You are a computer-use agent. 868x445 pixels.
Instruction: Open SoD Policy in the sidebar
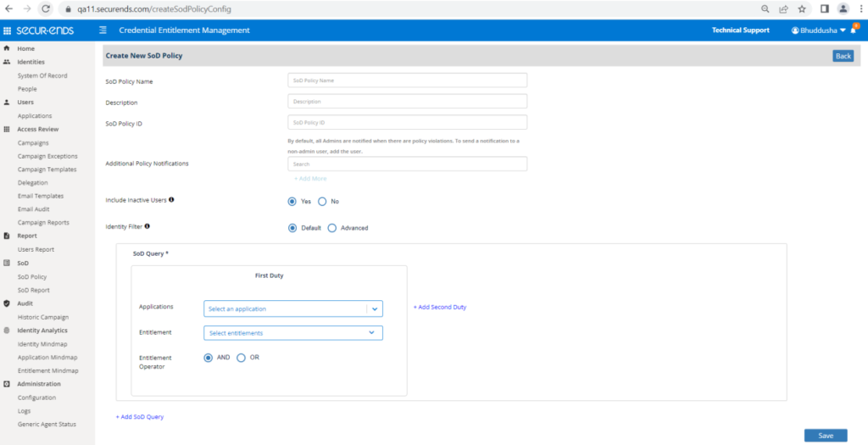(x=32, y=276)
